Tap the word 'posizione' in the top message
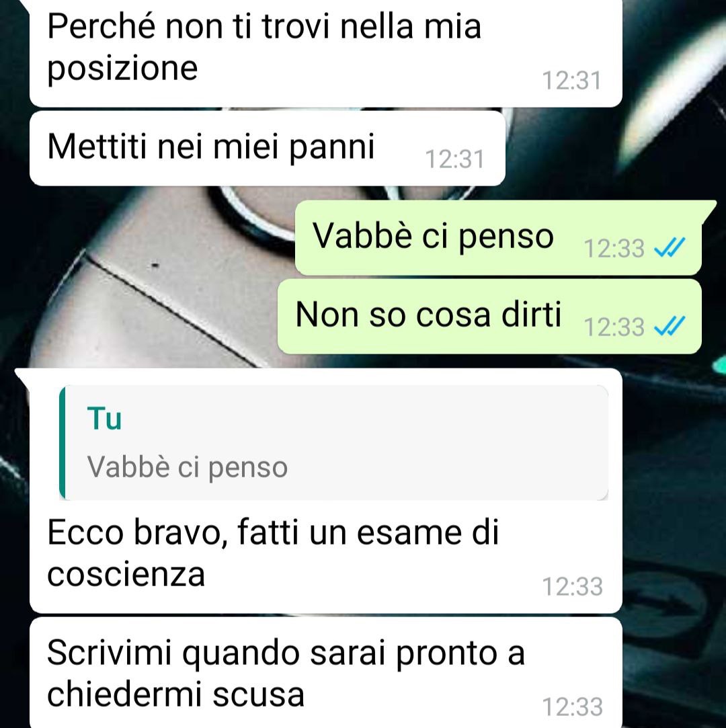 pyautogui.click(x=122, y=70)
